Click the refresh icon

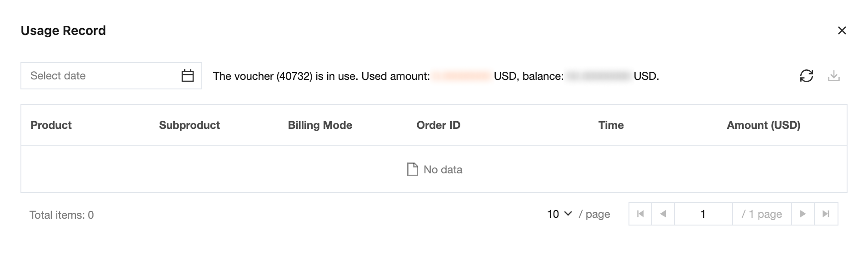tap(806, 76)
